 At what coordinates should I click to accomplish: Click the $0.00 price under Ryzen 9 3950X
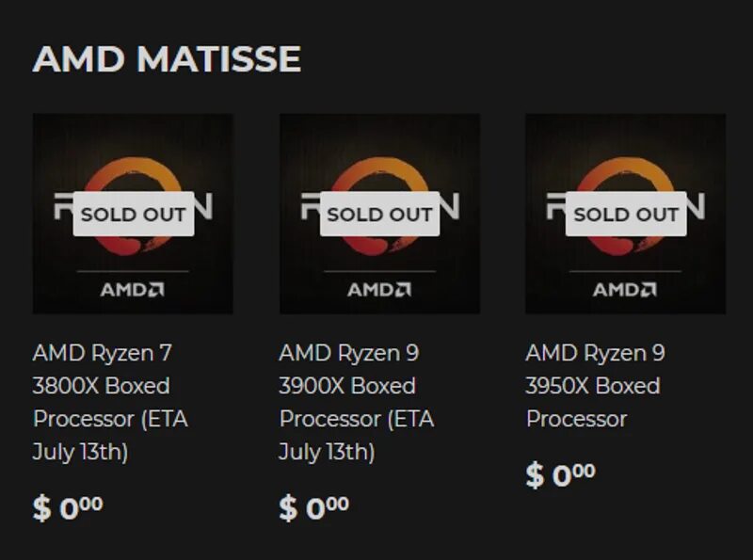click(x=561, y=475)
